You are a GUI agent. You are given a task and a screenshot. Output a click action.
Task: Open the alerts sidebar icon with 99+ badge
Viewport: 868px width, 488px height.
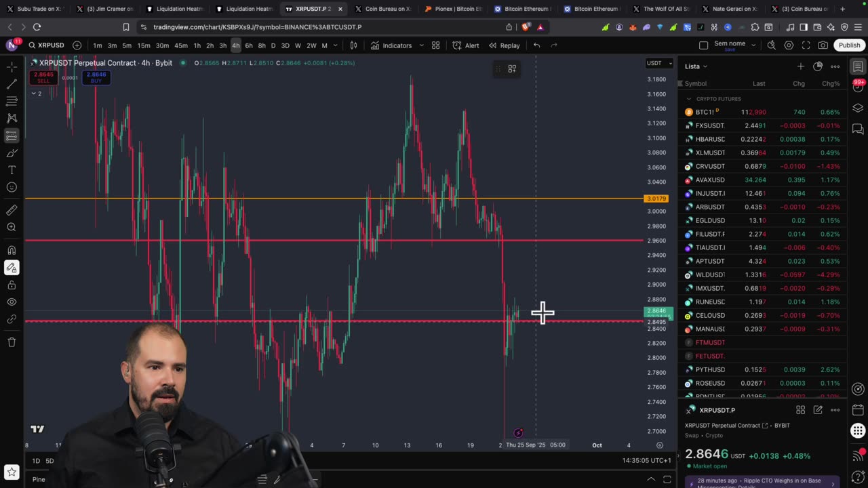pos(858,87)
